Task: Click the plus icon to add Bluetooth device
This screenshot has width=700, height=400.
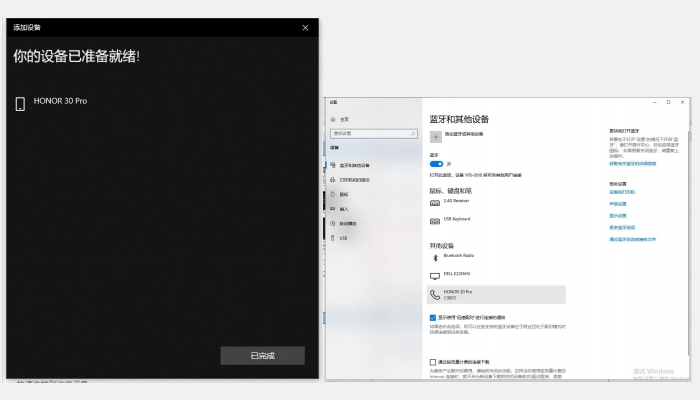Action: [436, 137]
